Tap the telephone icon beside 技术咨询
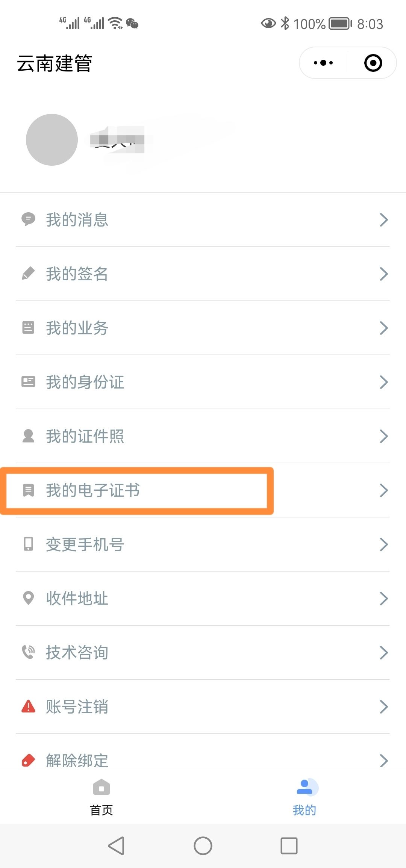This screenshot has height=868, width=406. click(28, 652)
